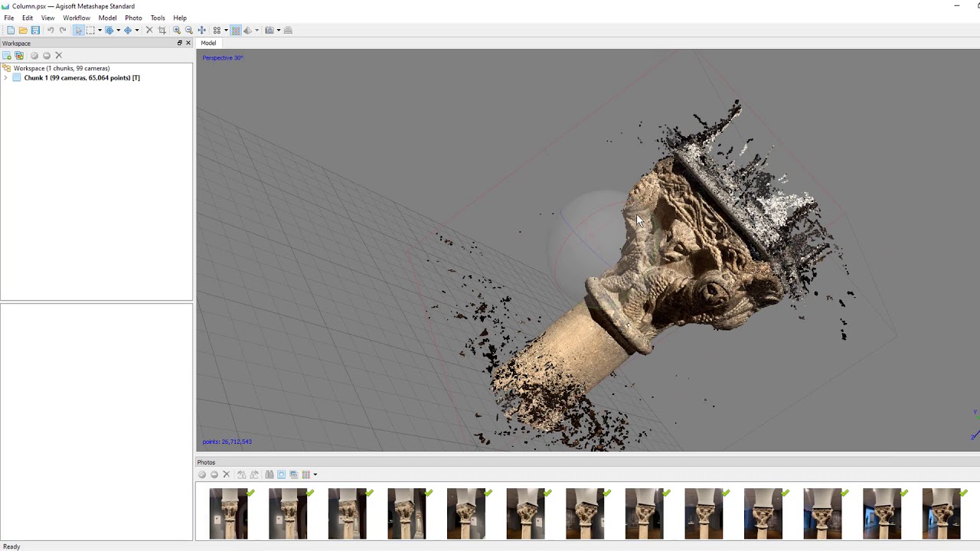Image resolution: width=980 pixels, height=551 pixels.
Task: Click the binoculars filter icon in Photos
Action: coord(269,474)
